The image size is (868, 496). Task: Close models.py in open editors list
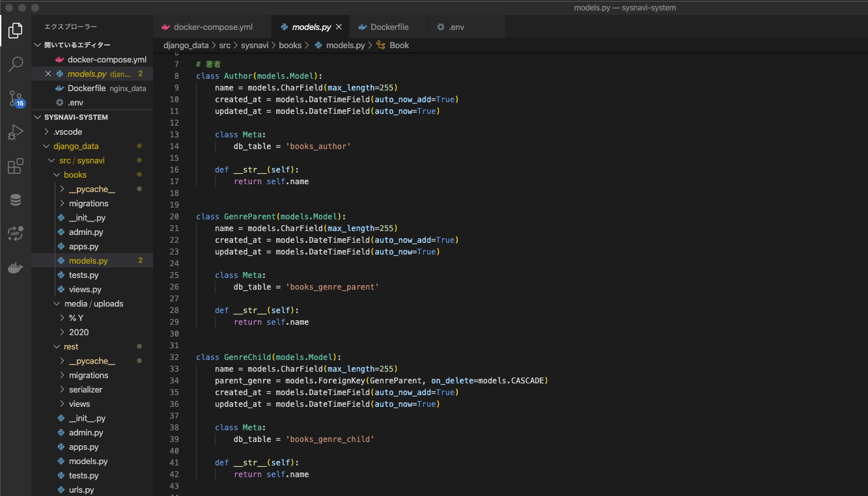[48, 74]
